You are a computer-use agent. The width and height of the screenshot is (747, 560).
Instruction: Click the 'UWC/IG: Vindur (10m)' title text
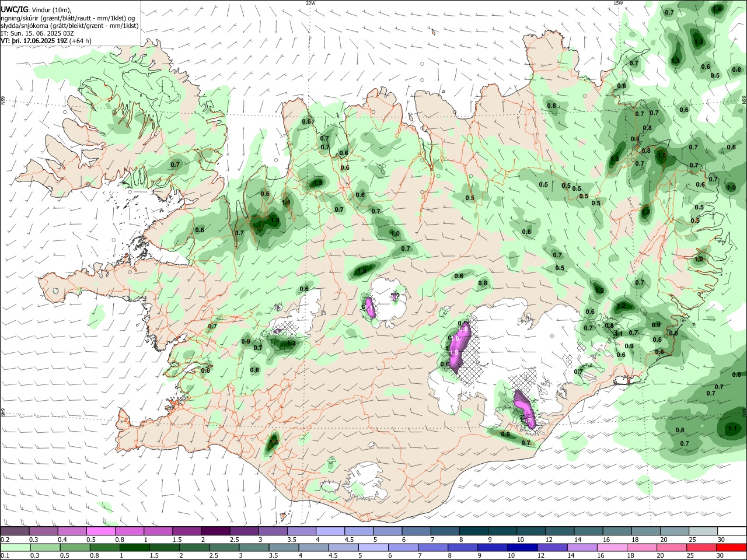(x=36, y=10)
